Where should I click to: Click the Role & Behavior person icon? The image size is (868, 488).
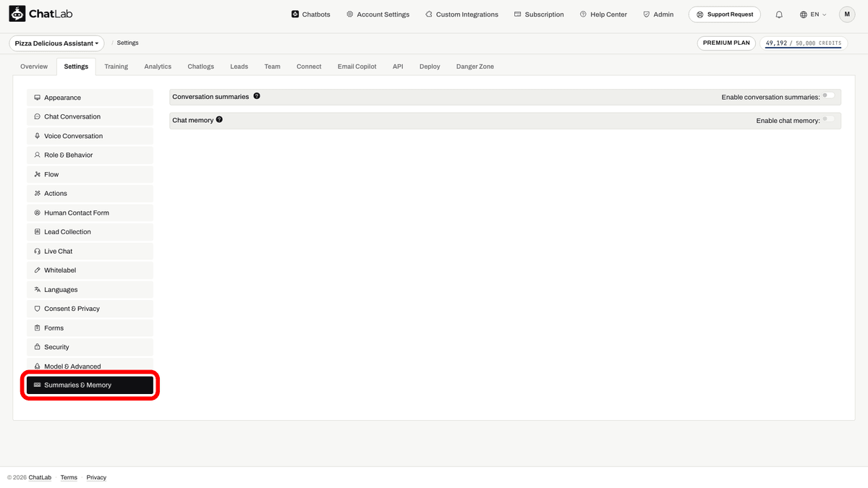(x=38, y=155)
